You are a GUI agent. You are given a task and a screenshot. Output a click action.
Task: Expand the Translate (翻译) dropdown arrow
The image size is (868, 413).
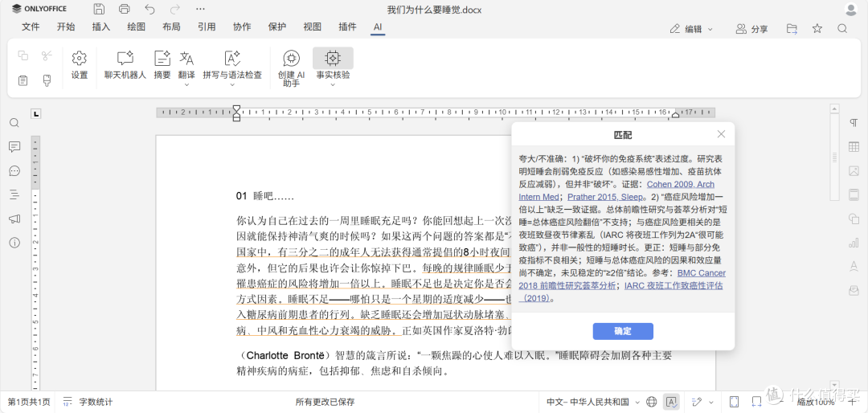click(186, 84)
